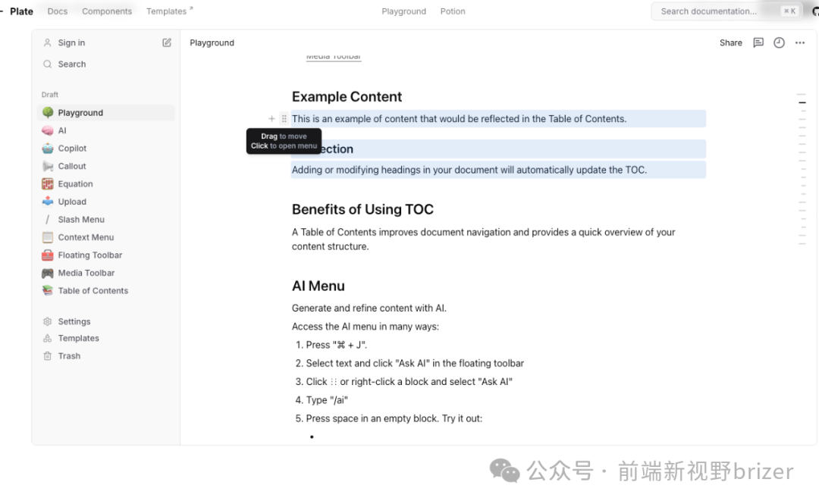
Task: Click the new page edit icon
Action: pyautogui.click(x=167, y=43)
